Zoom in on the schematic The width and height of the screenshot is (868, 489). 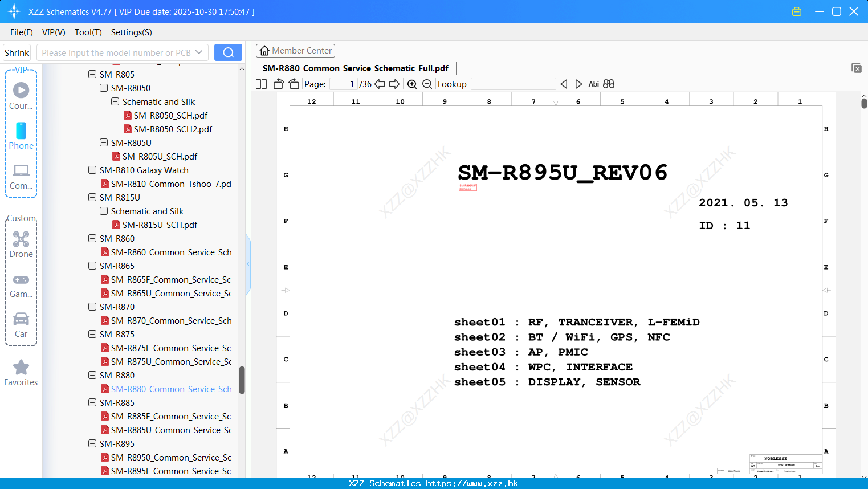point(411,84)
